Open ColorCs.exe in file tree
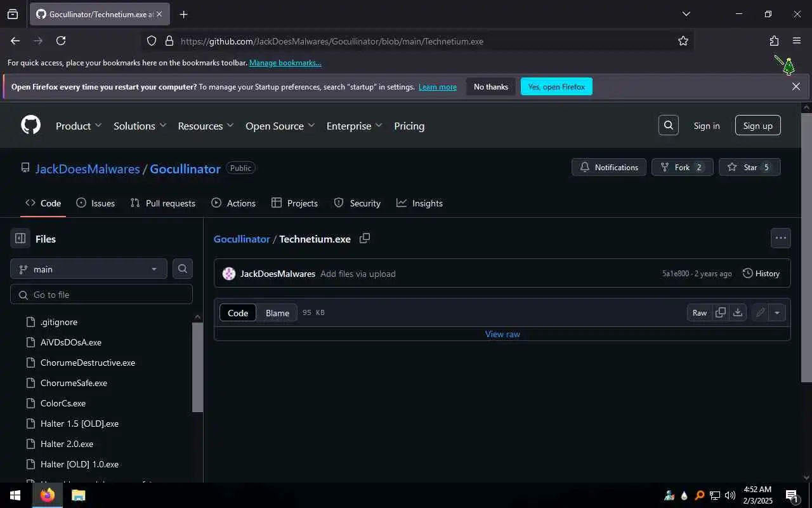The height and width of the screenshot is (508, 812). click(x=63, y=403)
